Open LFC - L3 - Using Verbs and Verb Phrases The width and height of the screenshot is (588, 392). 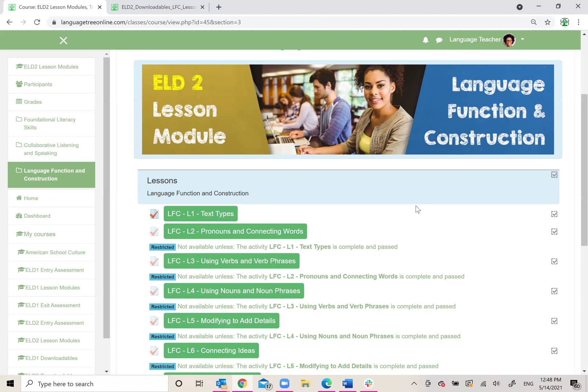tap(232, 261)
